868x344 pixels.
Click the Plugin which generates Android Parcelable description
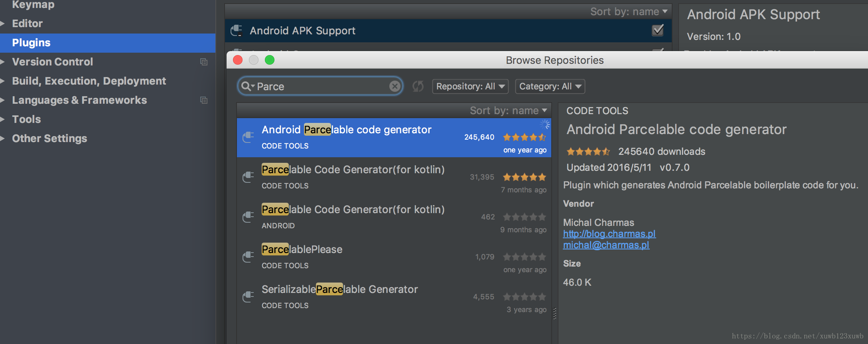click(x=710, y=185)
